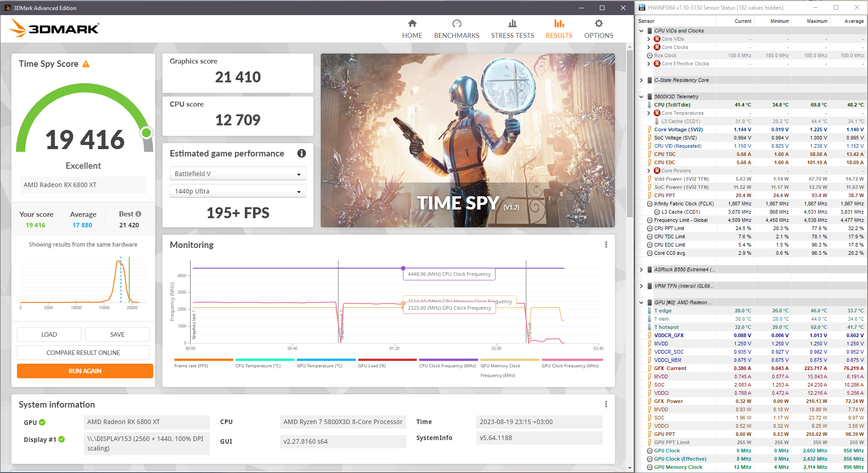Viewport: 868px width, 473px height.
Task: Toggle the GPU Load (%) legend entry
Action: click(x=388, y=363)
